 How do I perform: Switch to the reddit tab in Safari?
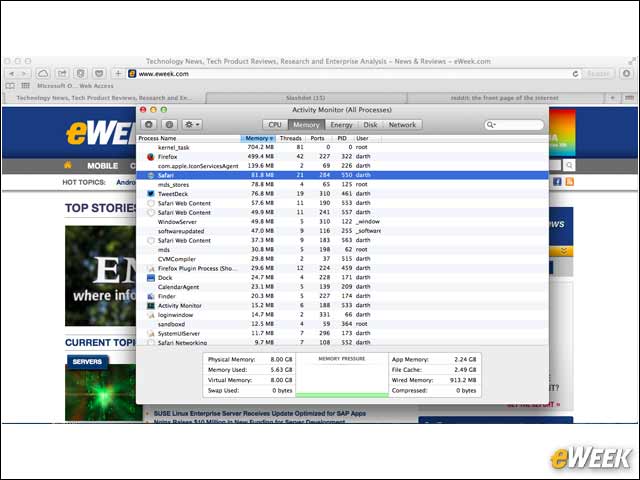click(x=504, y=98)
